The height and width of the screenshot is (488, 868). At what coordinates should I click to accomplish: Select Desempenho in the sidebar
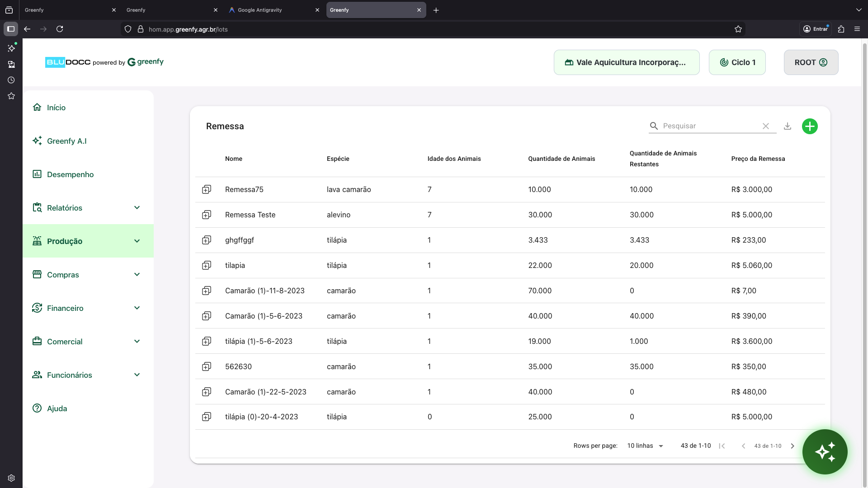(70, 174)
